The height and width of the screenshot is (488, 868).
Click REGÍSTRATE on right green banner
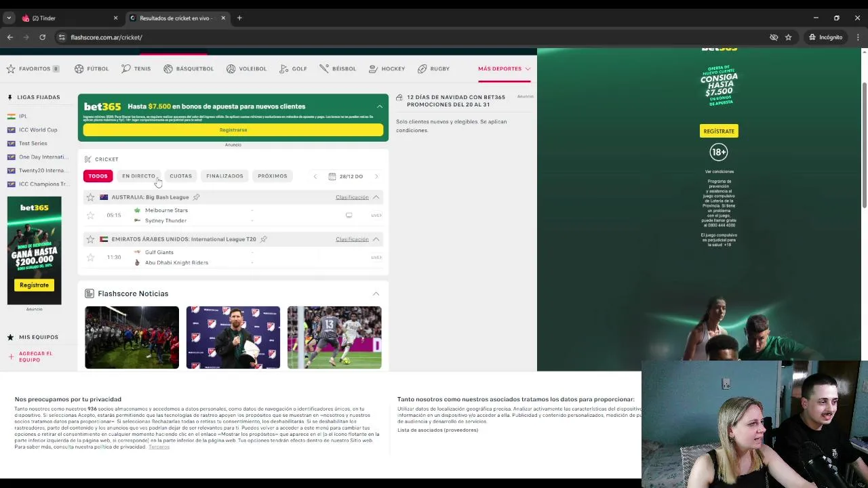(x=719, y=131)
